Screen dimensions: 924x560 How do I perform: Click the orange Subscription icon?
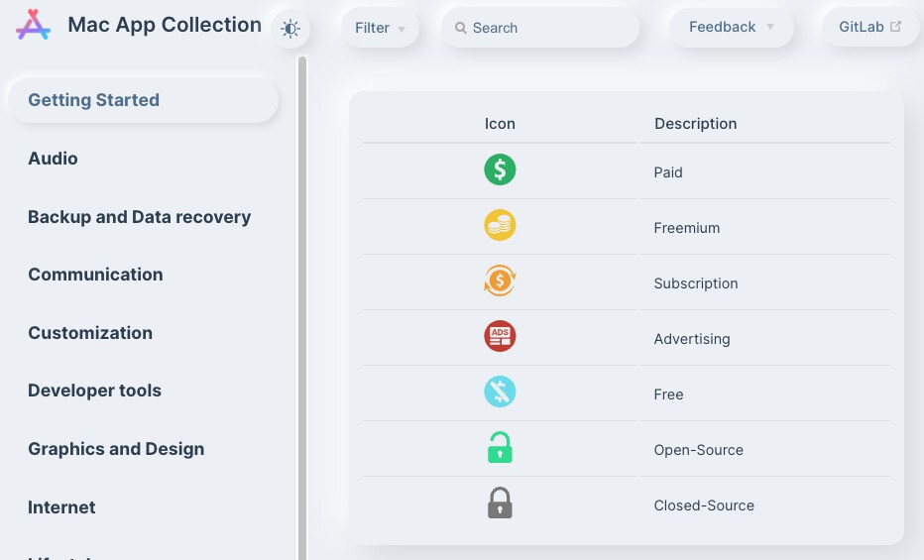click(x=500, y=281)
